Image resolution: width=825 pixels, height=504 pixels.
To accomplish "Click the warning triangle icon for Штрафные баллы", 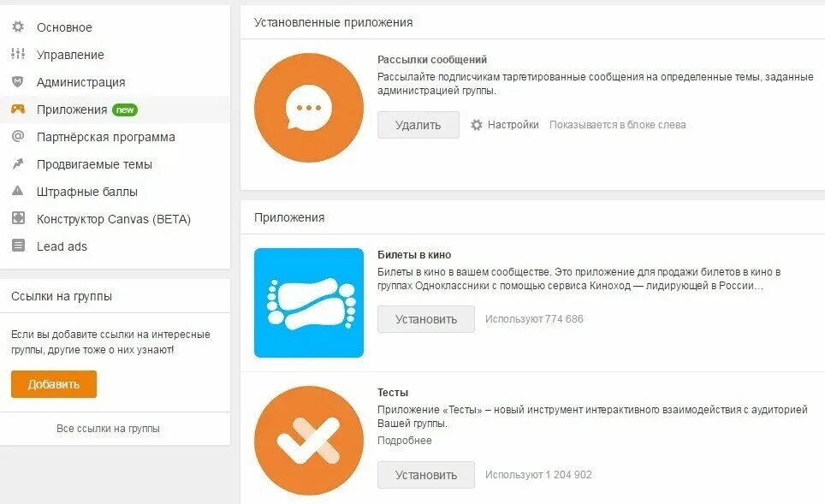I will 18,191.
